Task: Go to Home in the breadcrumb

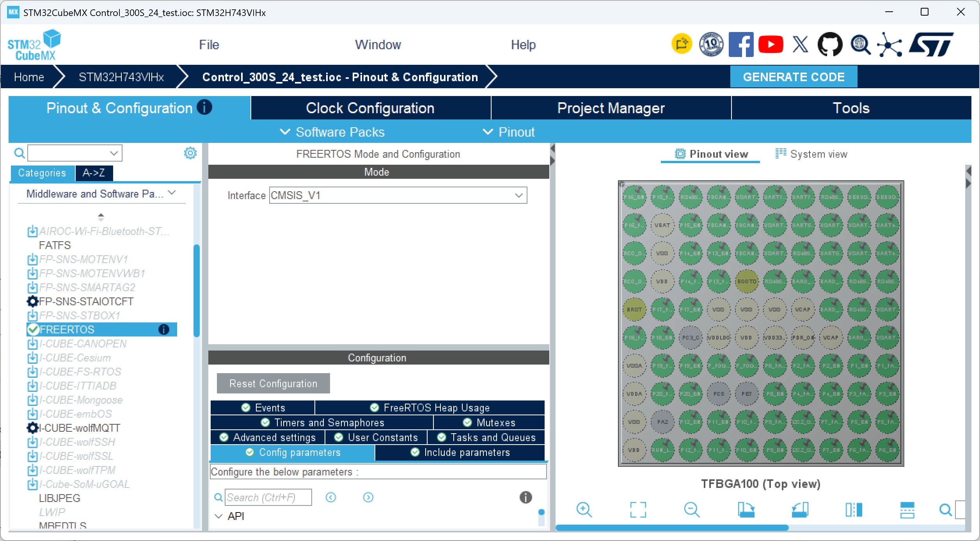Action: (29, 77)
